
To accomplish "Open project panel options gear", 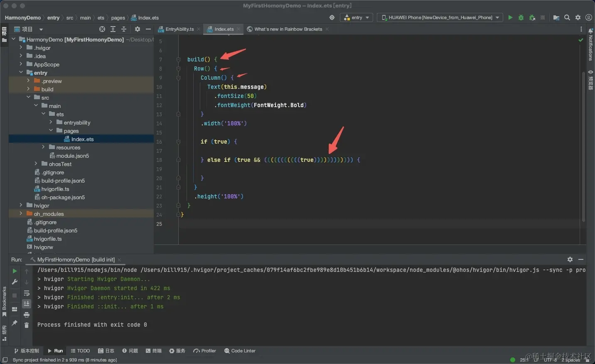I will click(x=138, y=29).
